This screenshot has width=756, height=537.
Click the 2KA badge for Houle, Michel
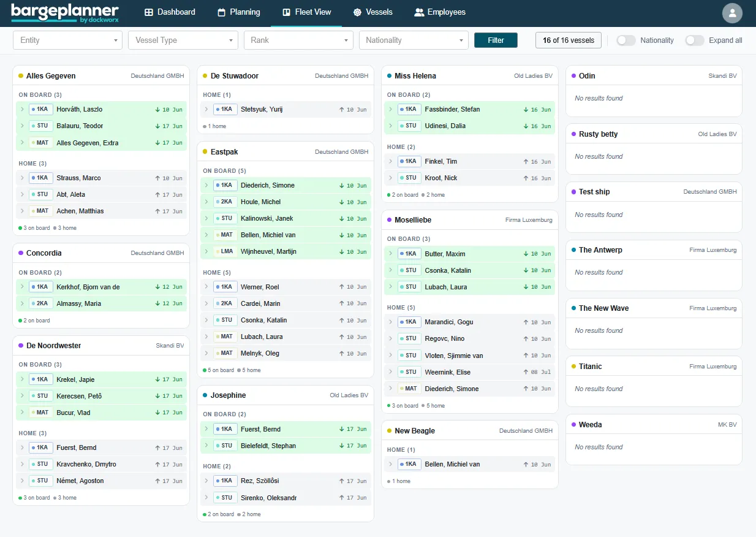(x=225, y=202)
